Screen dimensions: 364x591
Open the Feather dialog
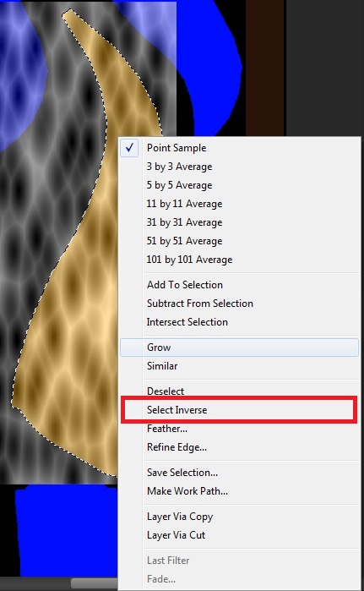pos(239,429)
